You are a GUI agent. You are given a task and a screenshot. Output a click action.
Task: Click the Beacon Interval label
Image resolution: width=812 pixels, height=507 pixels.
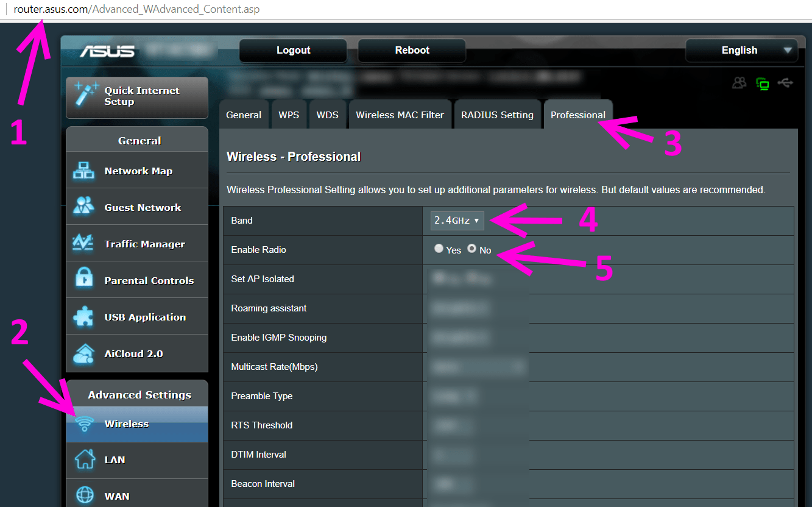pos(263,484)
